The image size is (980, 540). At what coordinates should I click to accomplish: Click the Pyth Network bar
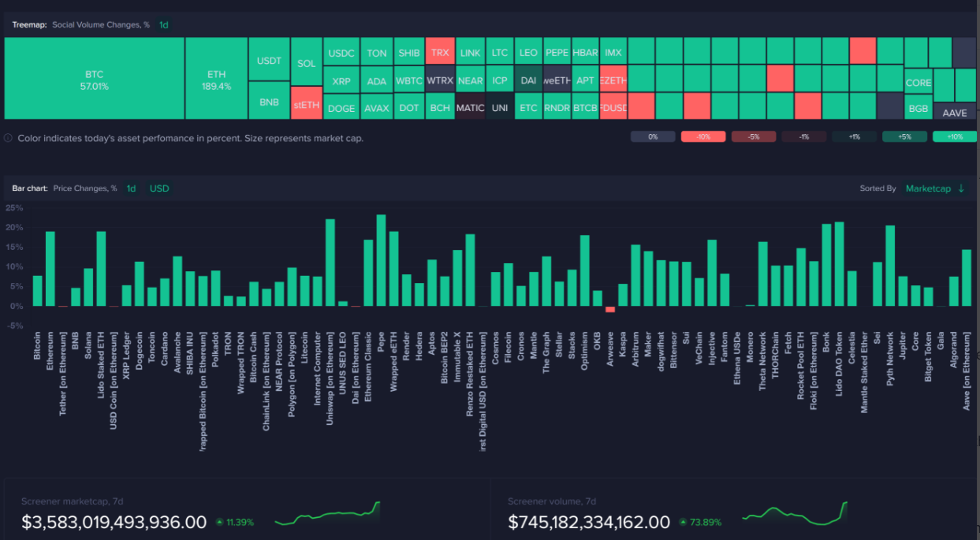[x=890, y=266]
